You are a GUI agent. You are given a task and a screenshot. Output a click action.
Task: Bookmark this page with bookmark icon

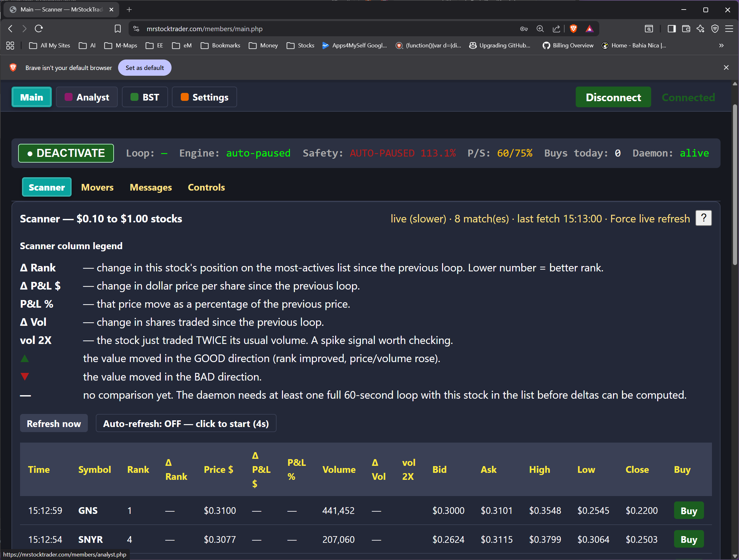[118, 29]
